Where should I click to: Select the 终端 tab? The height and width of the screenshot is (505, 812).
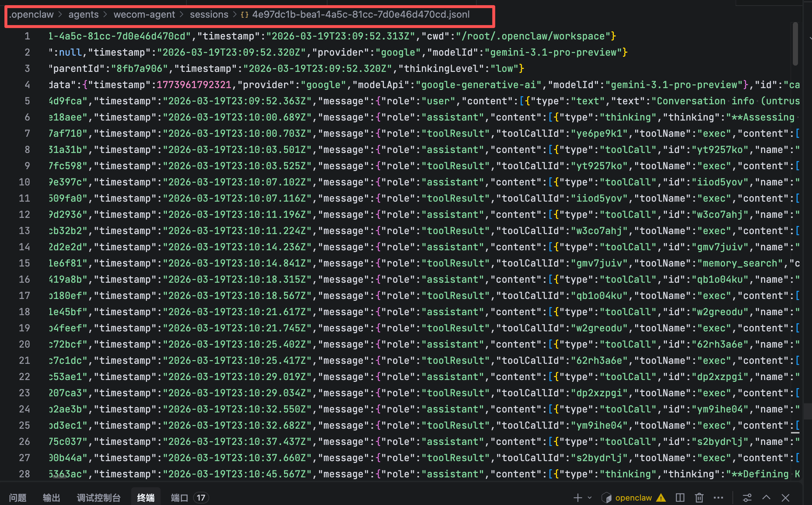(146, 498)
